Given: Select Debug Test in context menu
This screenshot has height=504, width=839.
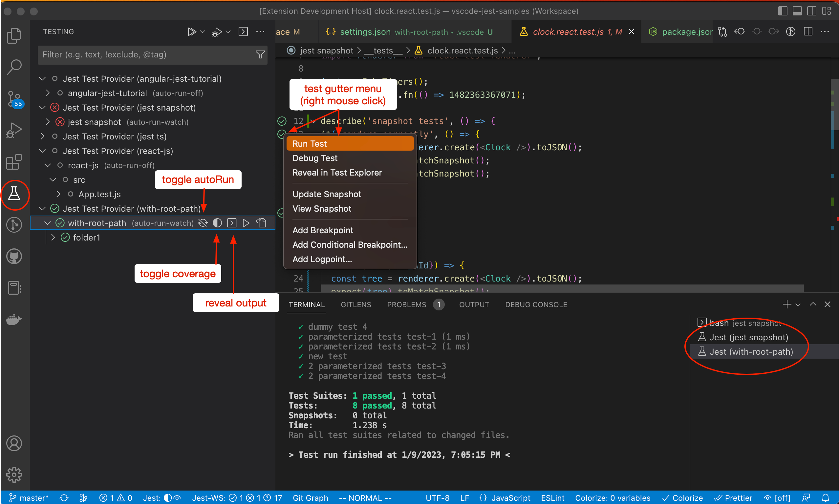Looking at the screenshot, I should point(350,158).
